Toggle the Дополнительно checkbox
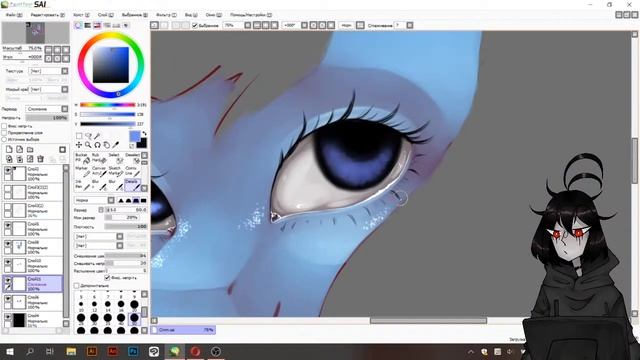The image size is (640, 360). [76, 286]
